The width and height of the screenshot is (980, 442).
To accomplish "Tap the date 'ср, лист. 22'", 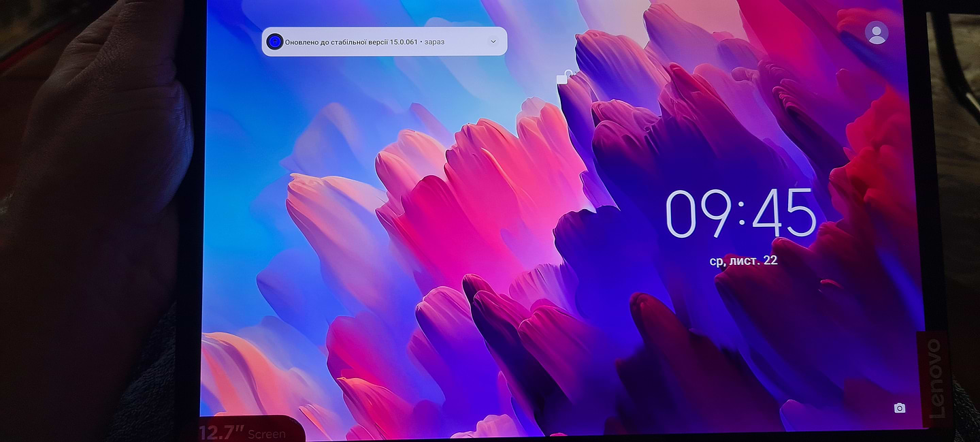I will coord(743,260).
